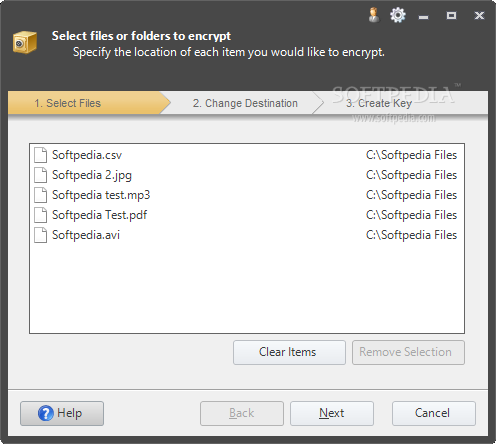
Task: Click the folder path of Softpedia.csv
Action: coord(411,155)
